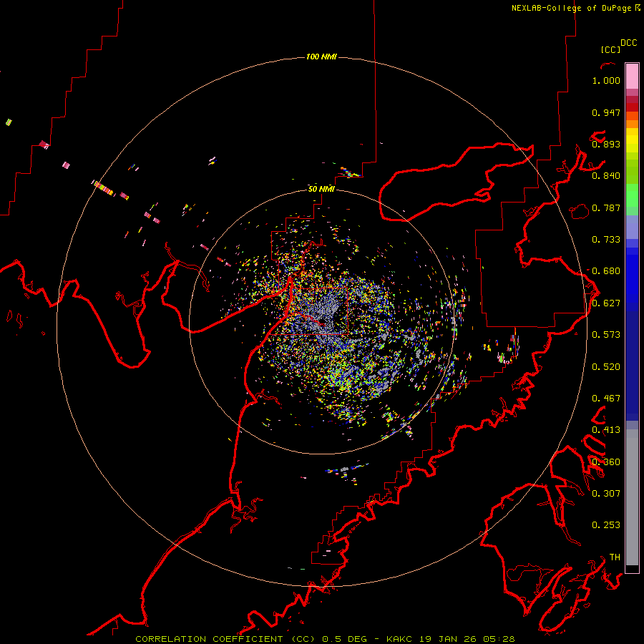Click the 0.947 scale value
The width and height of the screenshot is (644, 644).
click(x=606, y=112)
